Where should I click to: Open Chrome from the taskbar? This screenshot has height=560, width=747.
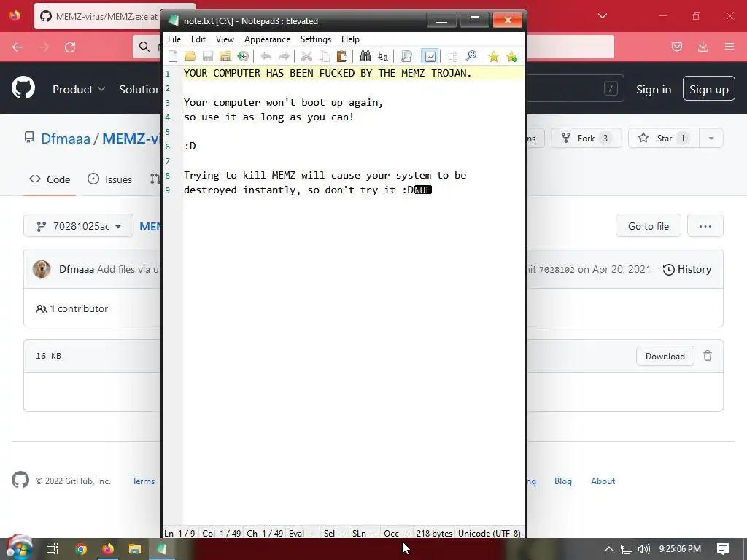point(81,549)
